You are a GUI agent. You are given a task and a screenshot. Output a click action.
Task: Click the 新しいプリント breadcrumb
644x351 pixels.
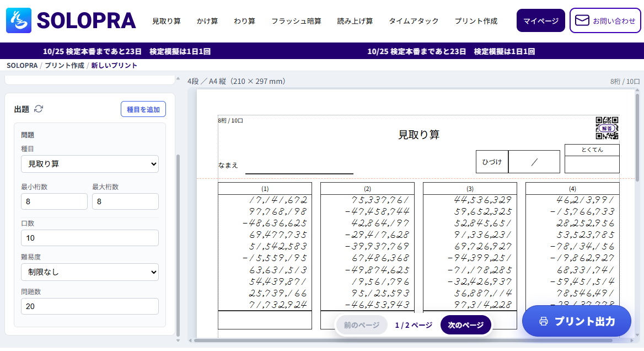114,65
